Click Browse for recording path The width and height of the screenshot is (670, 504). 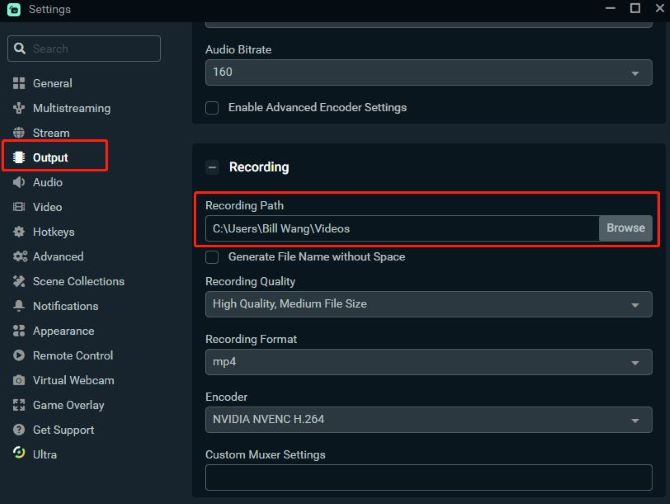(x=626, y=228)
